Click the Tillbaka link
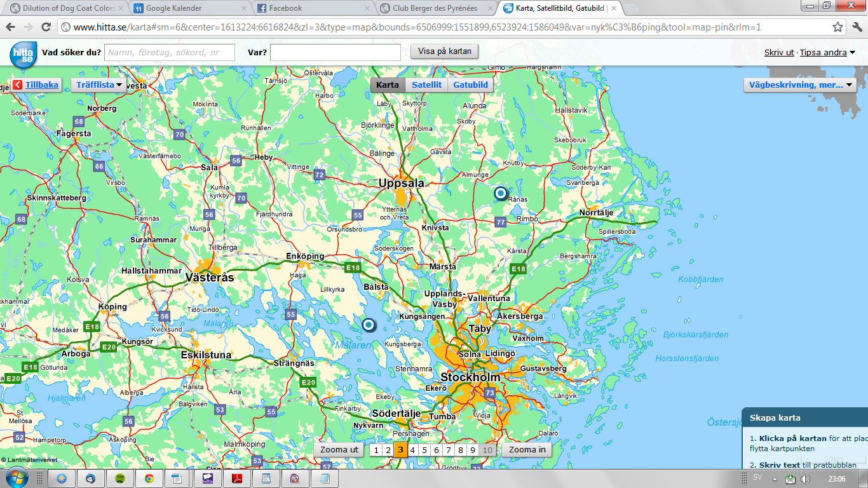This screenshot has width=868, height=488. pyautogui.click(x=42, y=85)
